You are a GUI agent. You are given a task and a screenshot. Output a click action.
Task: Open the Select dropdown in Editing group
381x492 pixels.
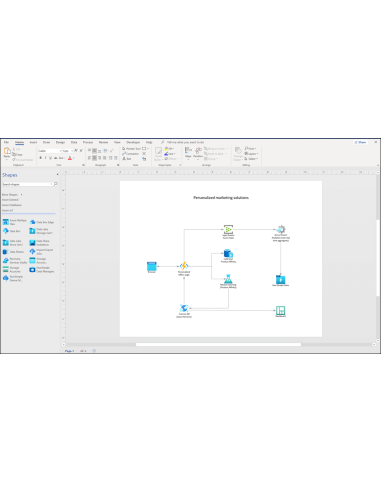(251, 159)
